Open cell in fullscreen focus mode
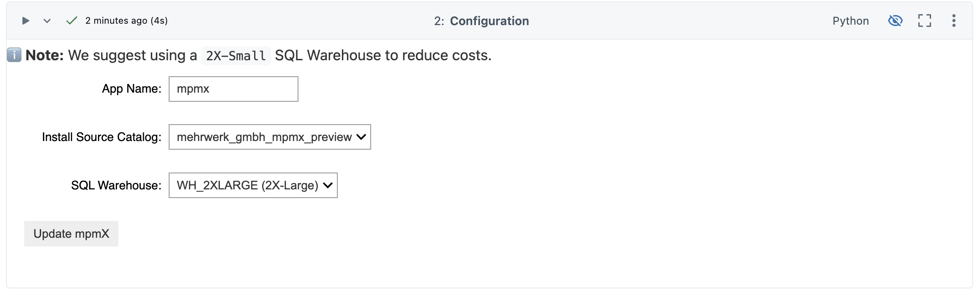 (x=925, y=21)
